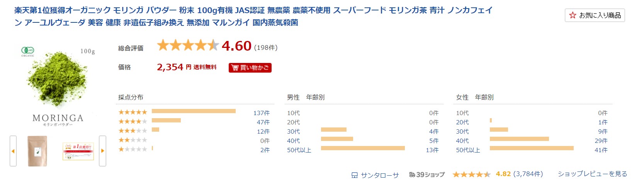Add item via お気に入り商品 star button
The image size is (644, 190).
tap(595, 15)
